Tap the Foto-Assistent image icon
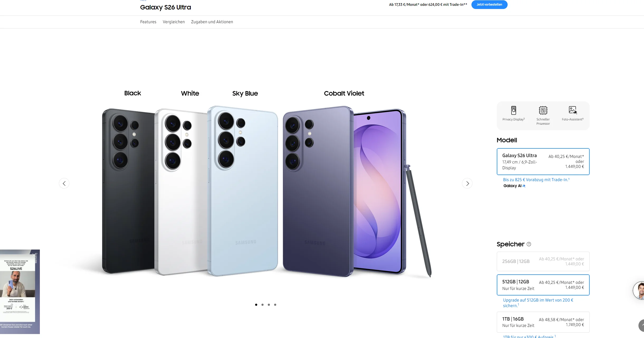This screenshot has height=338, width=644. [x=573, y=110]
